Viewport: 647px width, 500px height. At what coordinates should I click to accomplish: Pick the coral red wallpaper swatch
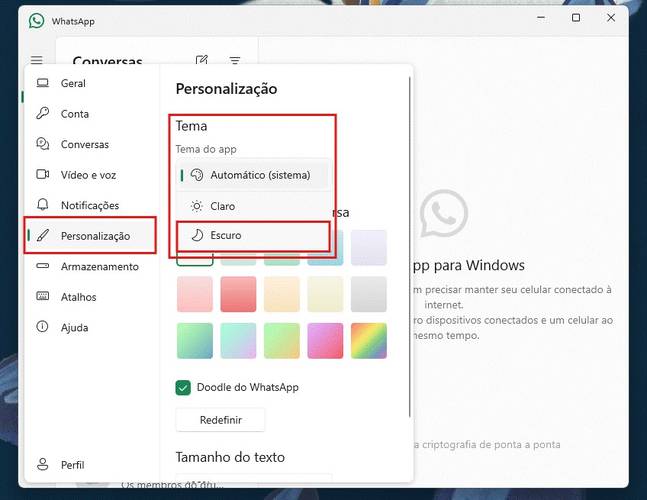click(x=238, y=294)
